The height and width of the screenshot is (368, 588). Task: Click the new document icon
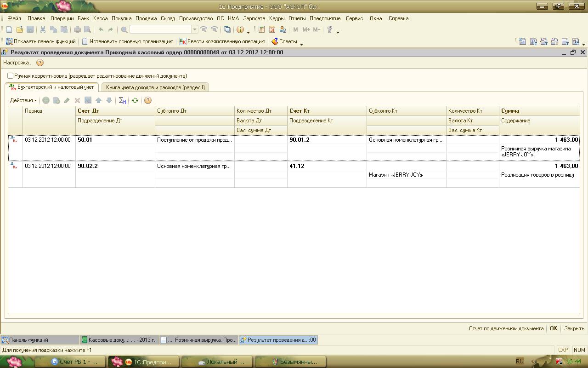point(9,29)
